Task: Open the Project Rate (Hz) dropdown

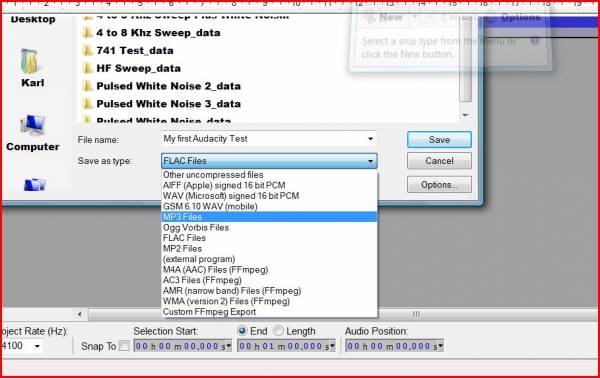Action: 37,346
